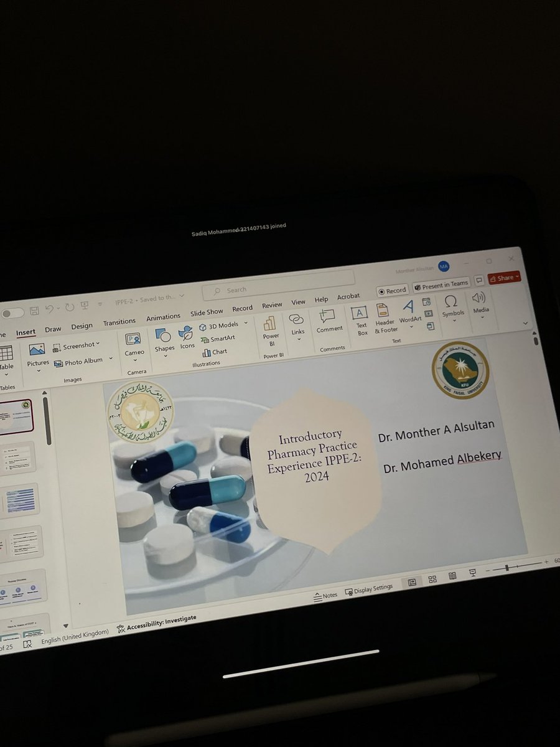Select the second slide thumbnail
The width and height of the screenshot is (560, 747).
[x=18, y=459]
